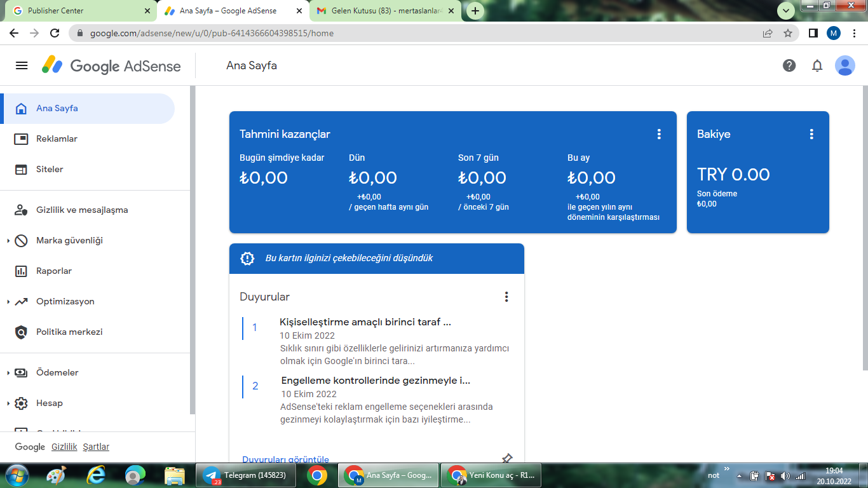The width and height of the screenshot is (868, 488).
Task: Click the Ödemeler money icon
Action: [21, 373]
